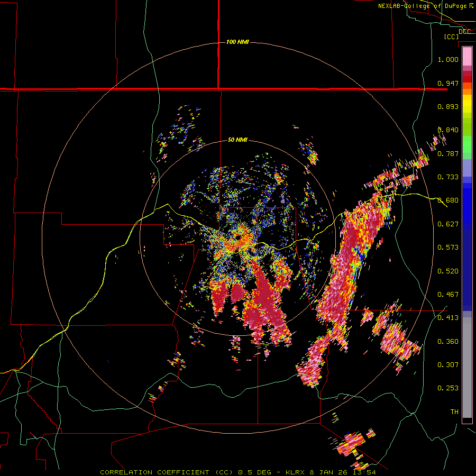Click the black radar site dot at the ring center
The width and height of the screenshot is (476, 476).
[237, 237]
